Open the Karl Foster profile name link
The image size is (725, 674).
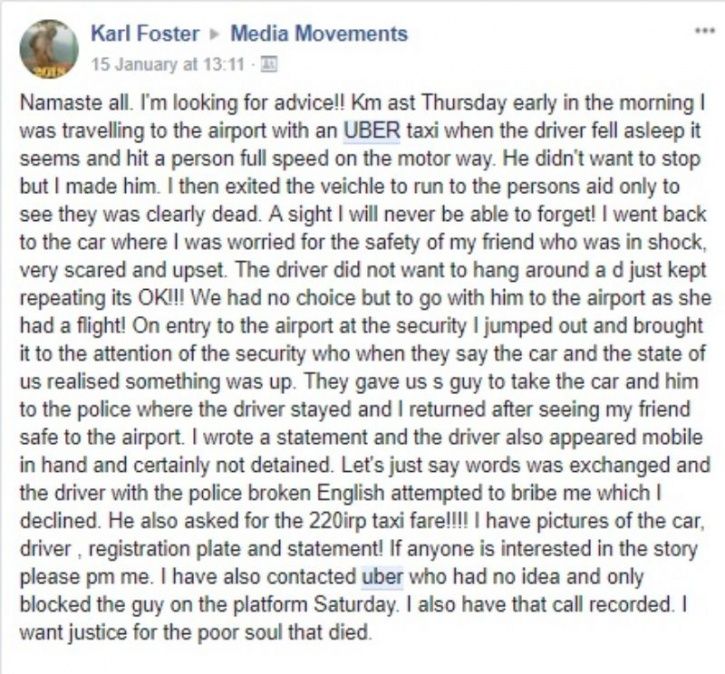(x=145, y=34)
